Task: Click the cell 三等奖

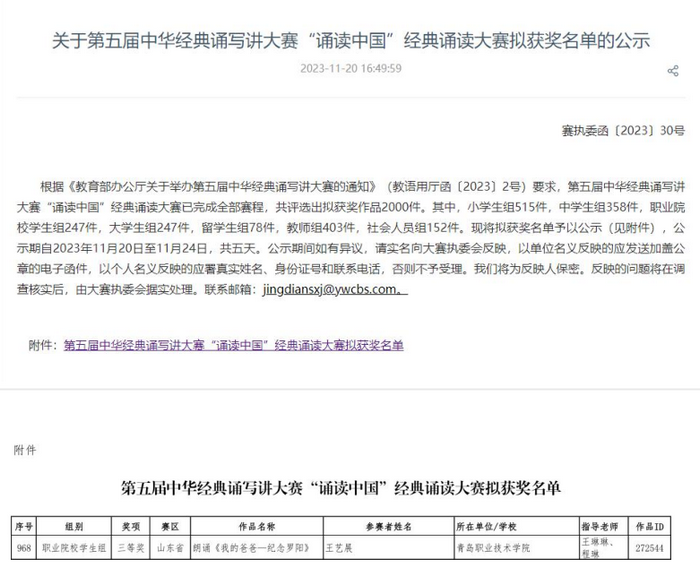Action: tap(131, 547)
